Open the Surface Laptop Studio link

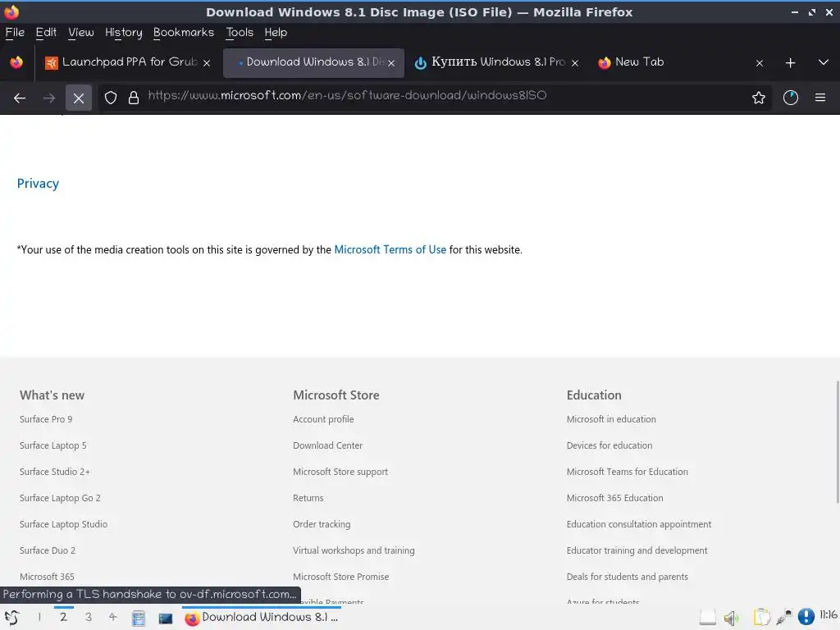click(x=64, y=524)
